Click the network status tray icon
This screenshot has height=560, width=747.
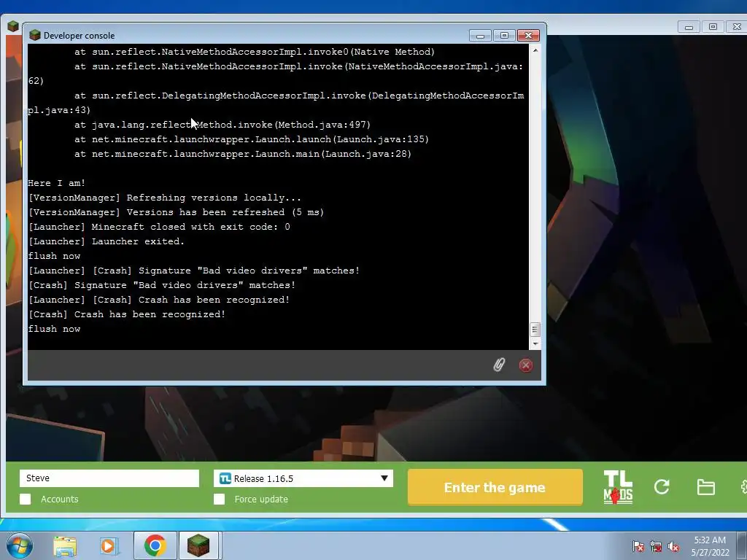coord(656,546)
